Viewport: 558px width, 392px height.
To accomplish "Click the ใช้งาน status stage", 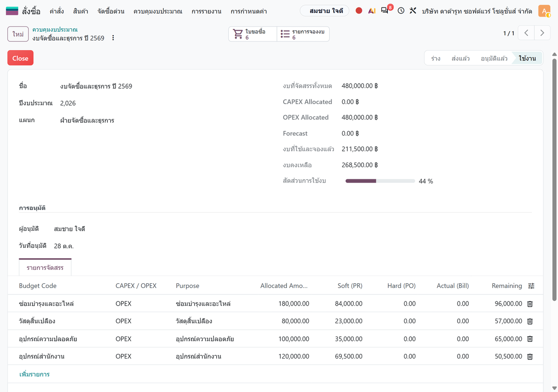I will click(527, 58).
